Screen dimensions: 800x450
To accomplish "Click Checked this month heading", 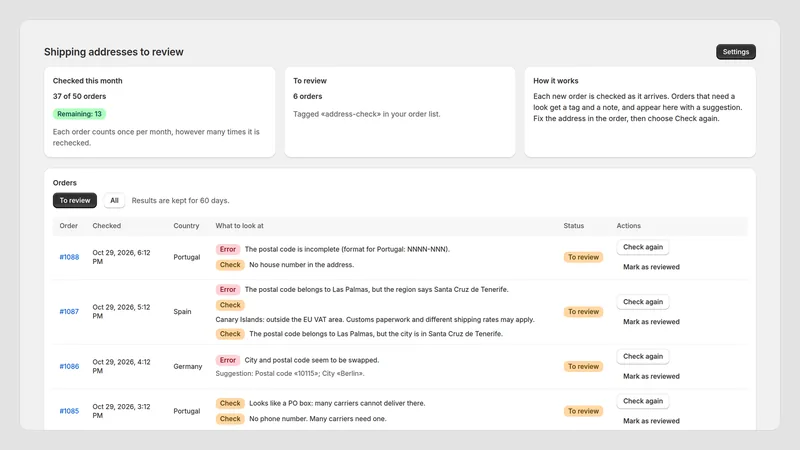I will [x=87, y=81].
